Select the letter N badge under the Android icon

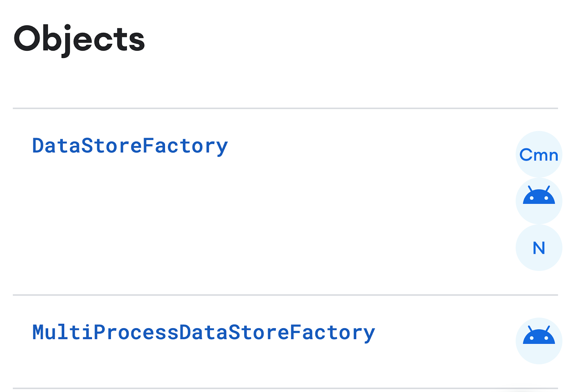[539, 248]
